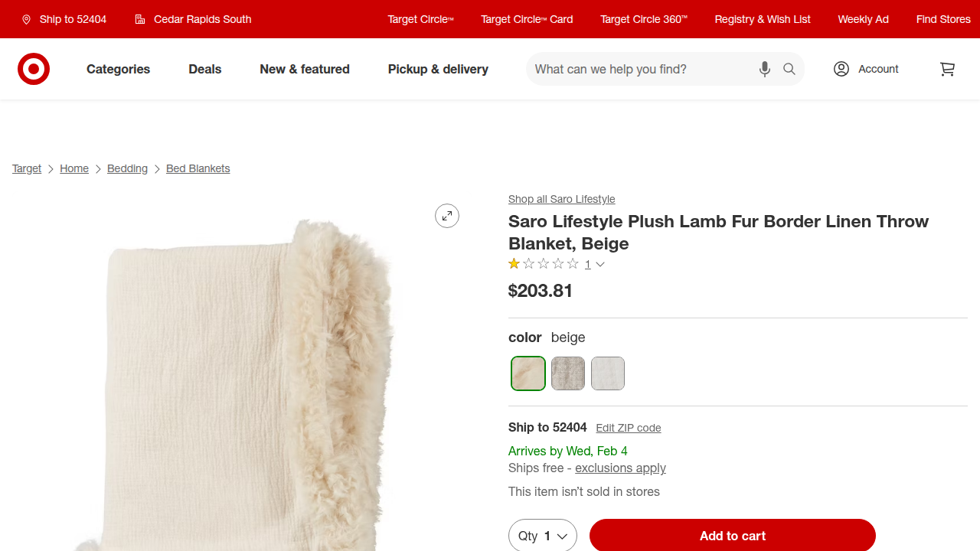
Task: Click the Ship to location pin icon
Action: [x=26, y=19]
